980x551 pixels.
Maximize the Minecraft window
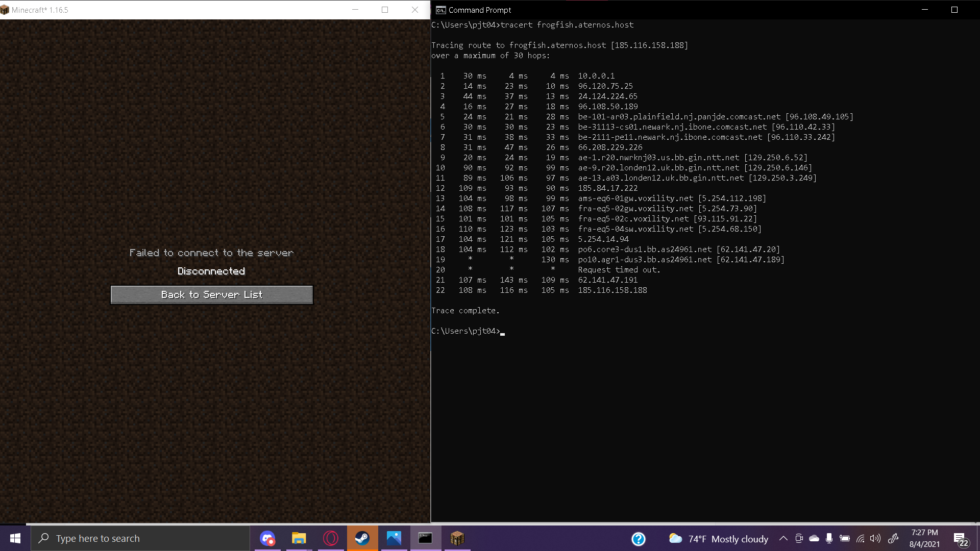[x=385, y=10]
